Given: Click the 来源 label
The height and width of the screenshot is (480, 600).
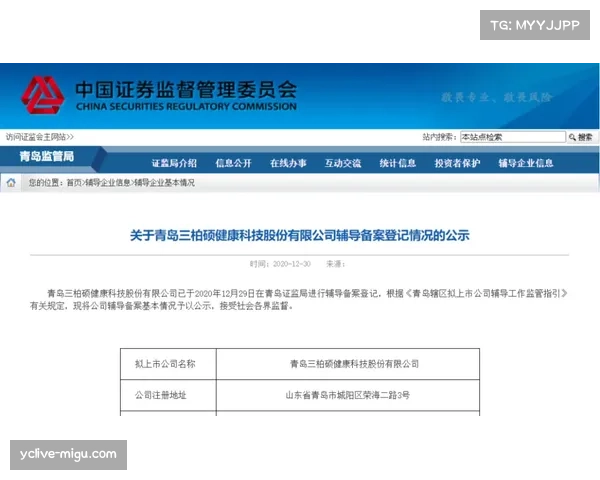Looking at the screenshot, I should (x=335, y=264).
